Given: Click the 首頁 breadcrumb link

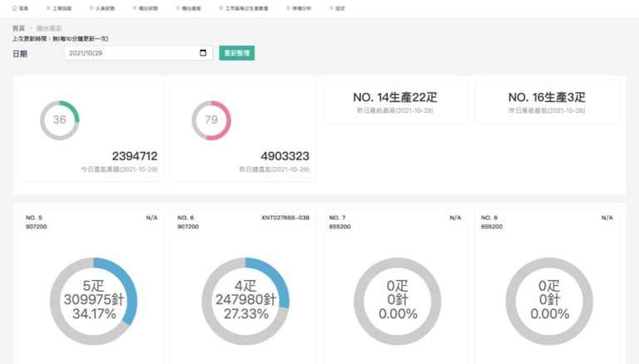Looking at the screenshot, I should pos(18,28).
